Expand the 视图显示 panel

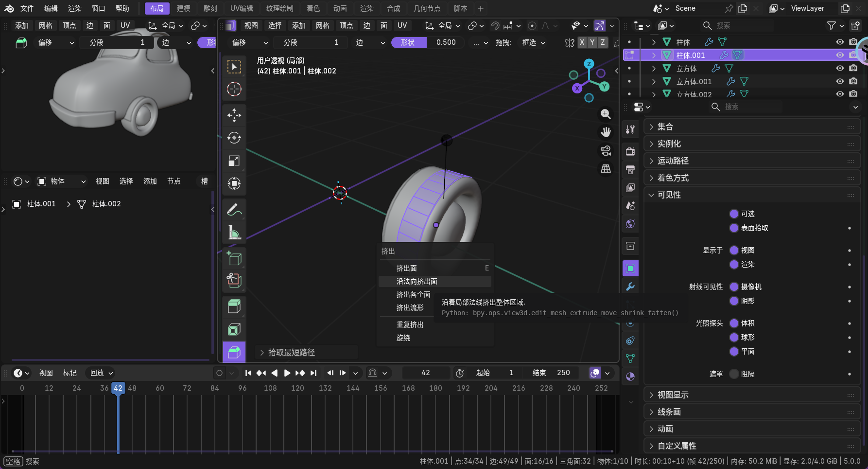pyautogui.click(x=673, y=395)
